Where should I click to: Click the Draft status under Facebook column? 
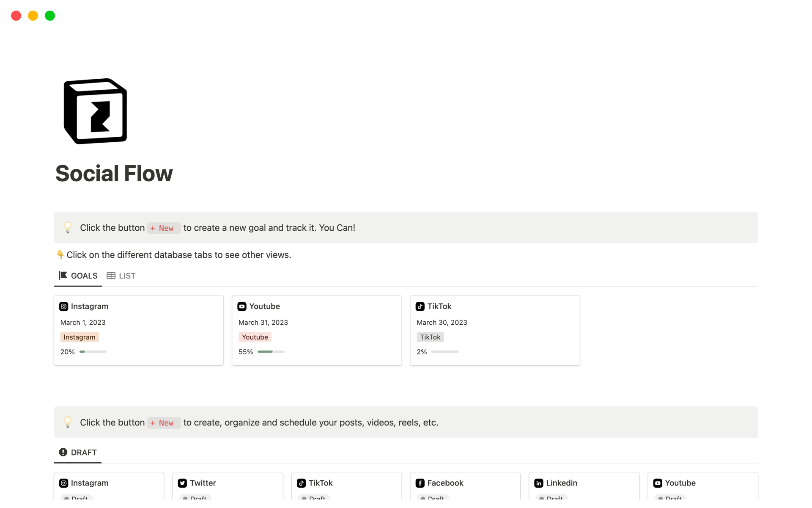433,497
